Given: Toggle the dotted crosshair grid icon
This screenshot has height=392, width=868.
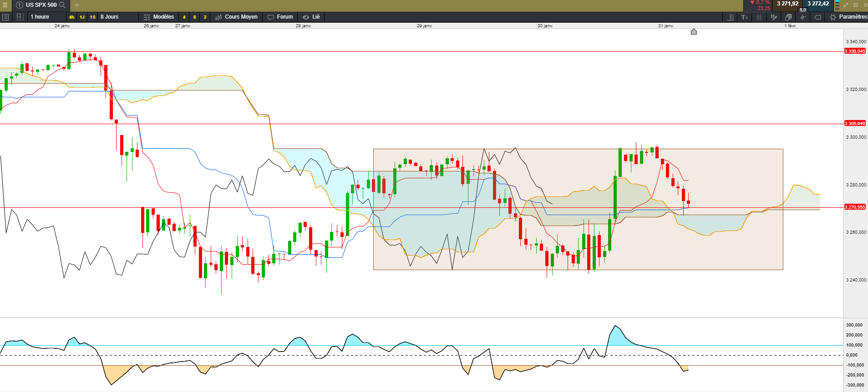Looking at the screenshot, I should 759,17.
